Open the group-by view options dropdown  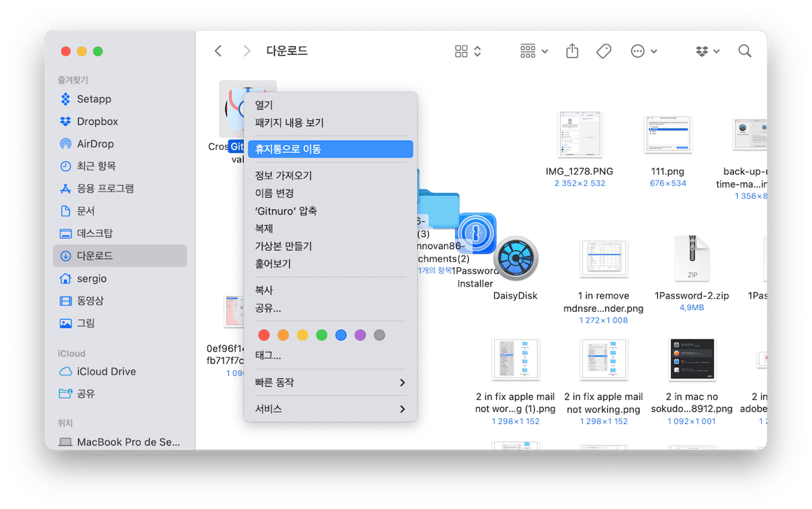[534, 51]
